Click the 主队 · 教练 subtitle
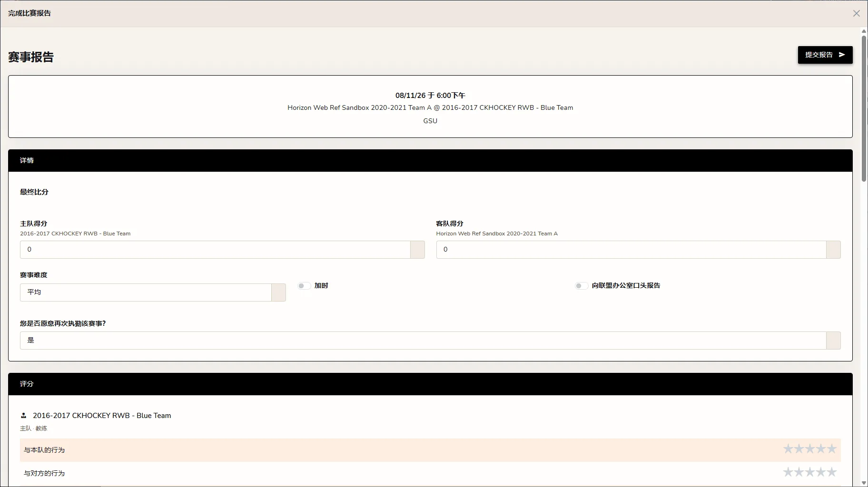The width and height of the screenshot is (868, 487). coord(34,429)
